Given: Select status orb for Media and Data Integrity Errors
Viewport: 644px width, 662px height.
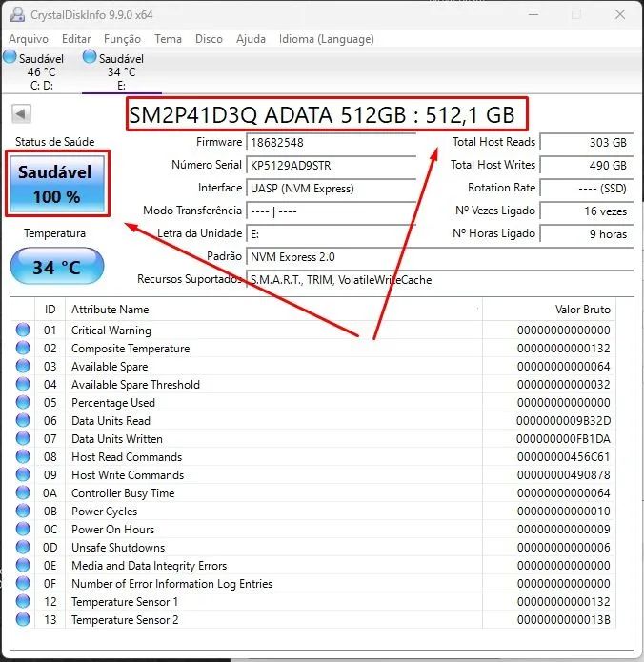Looking at the screenshot, I should [x=23, y=565].
